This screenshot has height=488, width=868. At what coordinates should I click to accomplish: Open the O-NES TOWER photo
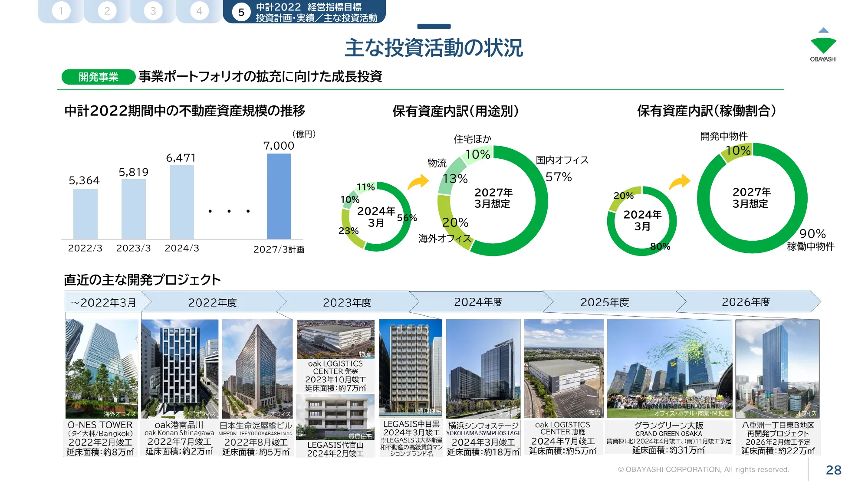[102, 369]
